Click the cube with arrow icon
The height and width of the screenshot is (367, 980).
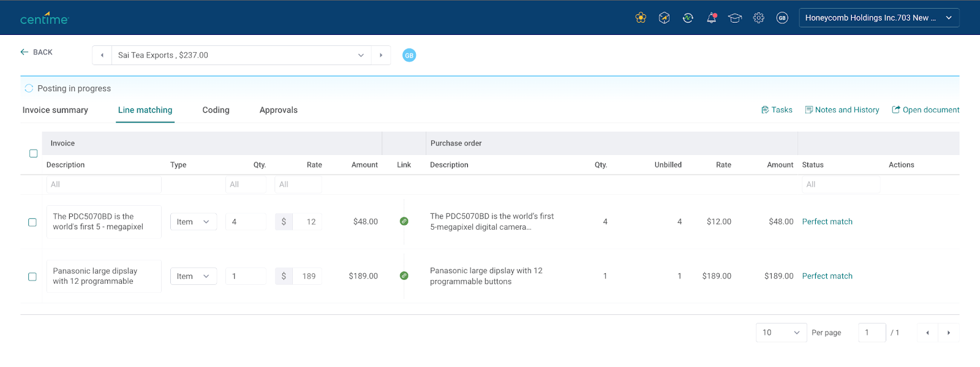point(664,18)
